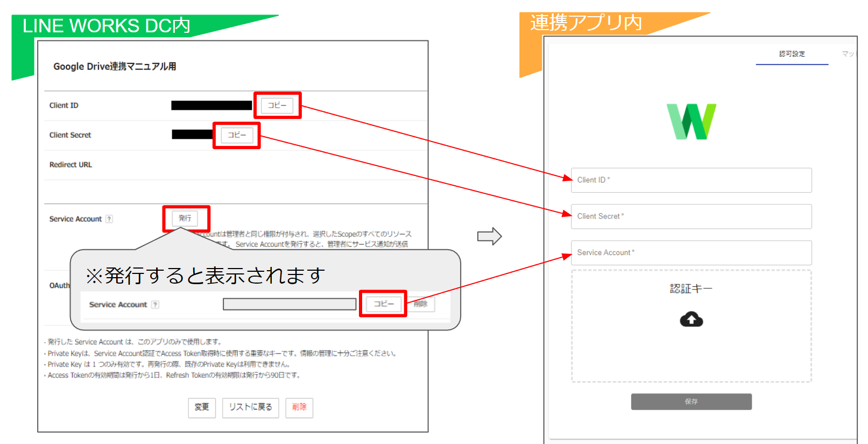Image resolution: width=868 pixels, height=444 pixels.
Task: Click the 変更 button
Action: pos(202,407)
